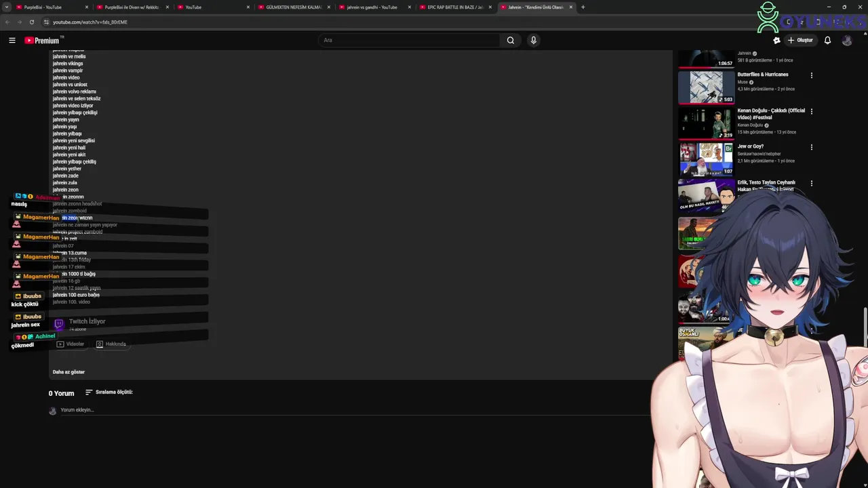
Task: Focus the Ara search field
Action: pyautogui.click(x=410, y=40)
